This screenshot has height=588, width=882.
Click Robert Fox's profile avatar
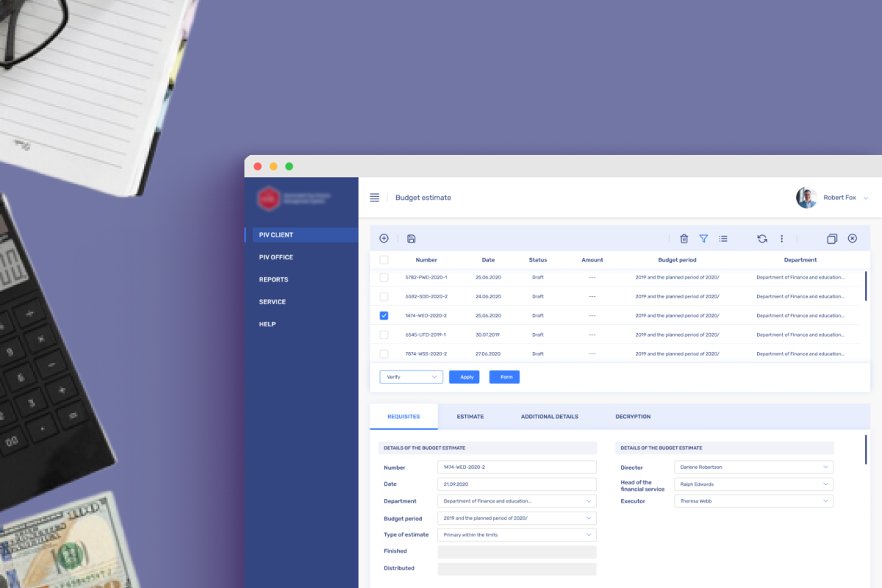tap(806, 198)
